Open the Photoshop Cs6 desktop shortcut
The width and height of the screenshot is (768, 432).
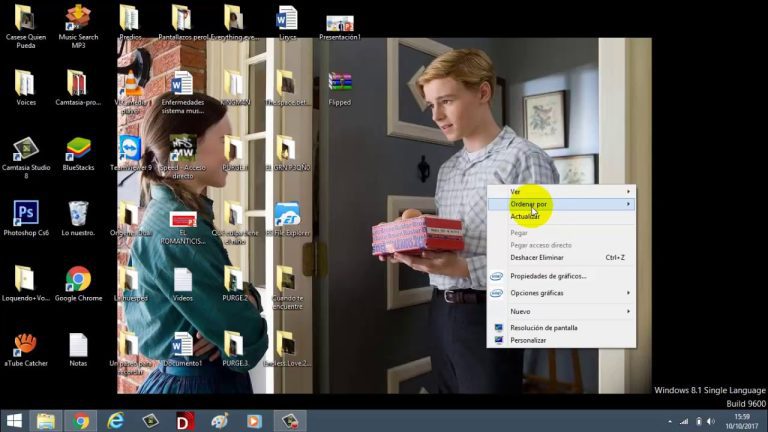[x=26, y=214]
